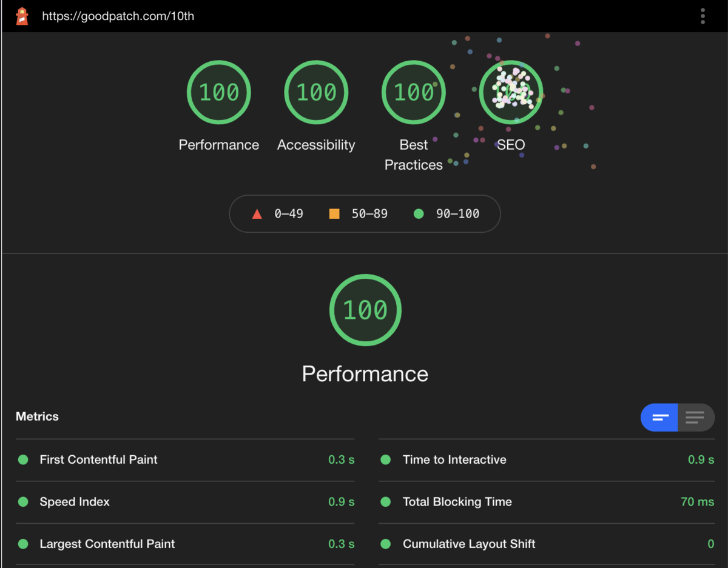The width and height of the screenshot is (728, 568).
Task: Click the First Contentful Paint metric label
Action: tap(98, 459)
